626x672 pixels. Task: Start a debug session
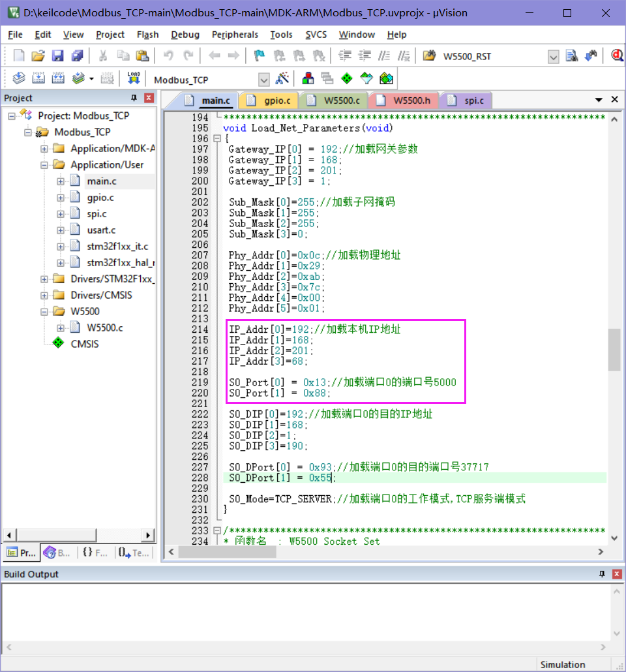[x=617, y=55]
